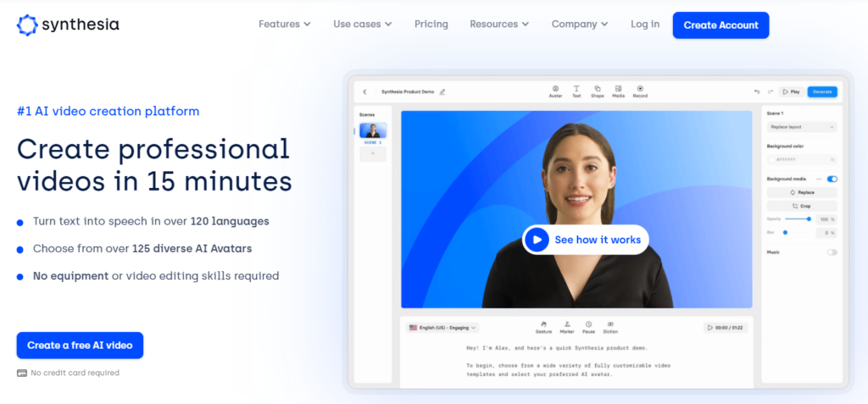Click the blue Generate button
This screenshot has height=404, width=868.
point(822,91)
